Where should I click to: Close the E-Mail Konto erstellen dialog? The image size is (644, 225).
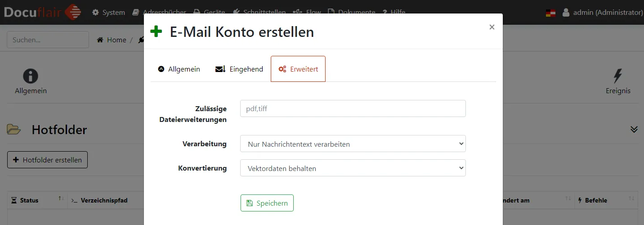coord(492,27)
